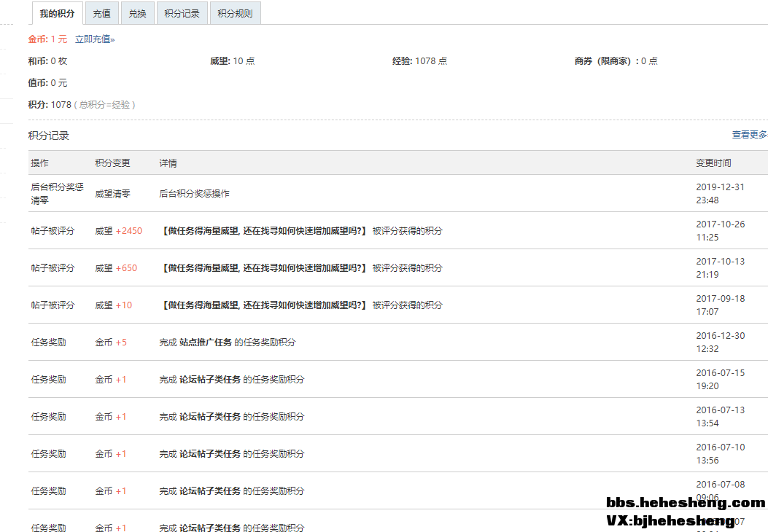Go to the 积分规则 tab
The width and height of the screenshot is (768, 532).
pos(235,13)
